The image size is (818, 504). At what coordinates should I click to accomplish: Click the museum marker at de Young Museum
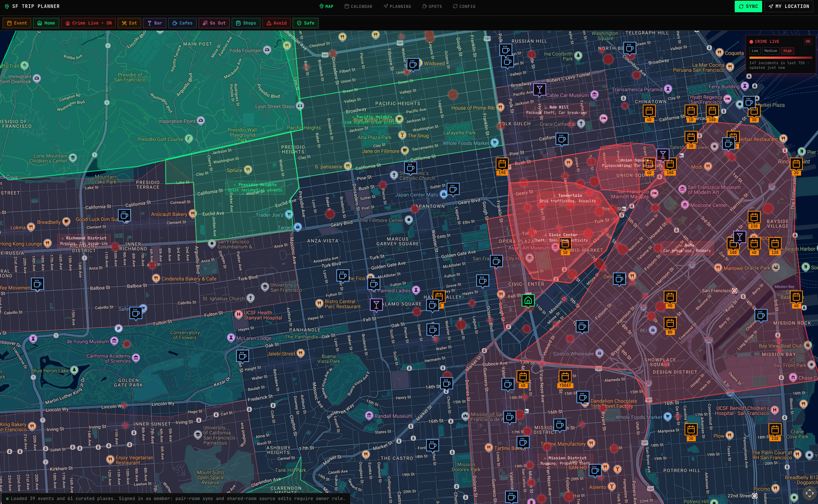[114, 341]
